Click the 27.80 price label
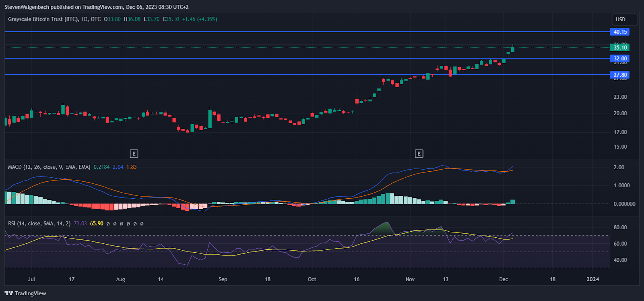 pos(620,75)
